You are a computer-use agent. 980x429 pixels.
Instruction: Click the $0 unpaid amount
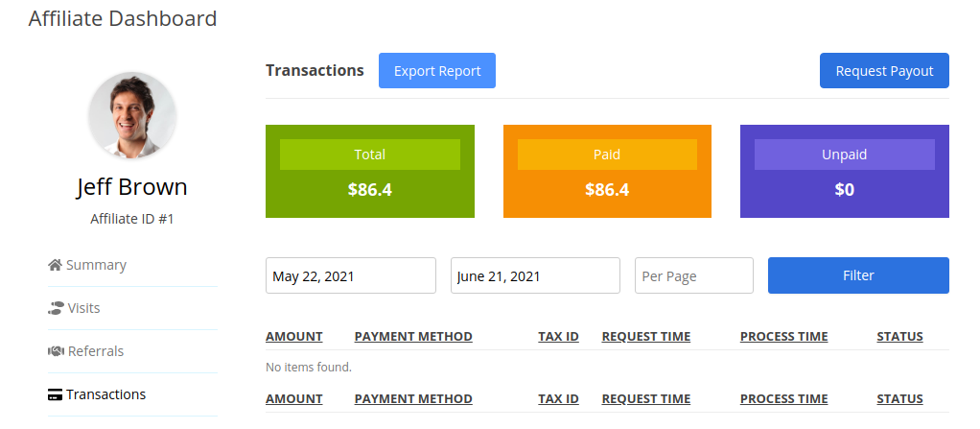tap(845, 189)
